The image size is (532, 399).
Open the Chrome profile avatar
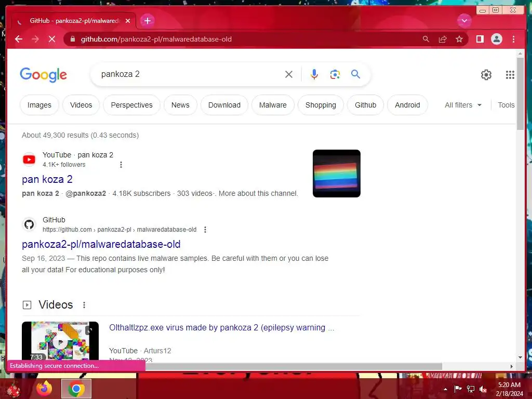coord(496,39)
